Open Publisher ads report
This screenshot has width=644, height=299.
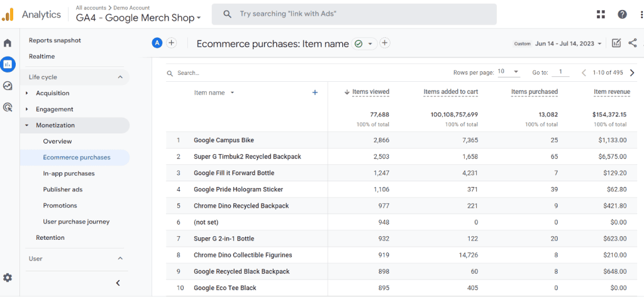[x=63, y=189]
